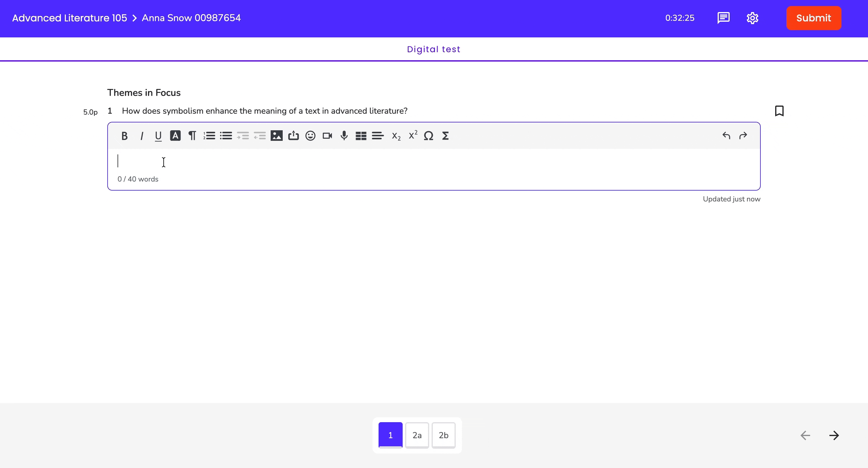868x468 pixels.
Task: Toggle bold formatting in the editor
Action: 124,136
